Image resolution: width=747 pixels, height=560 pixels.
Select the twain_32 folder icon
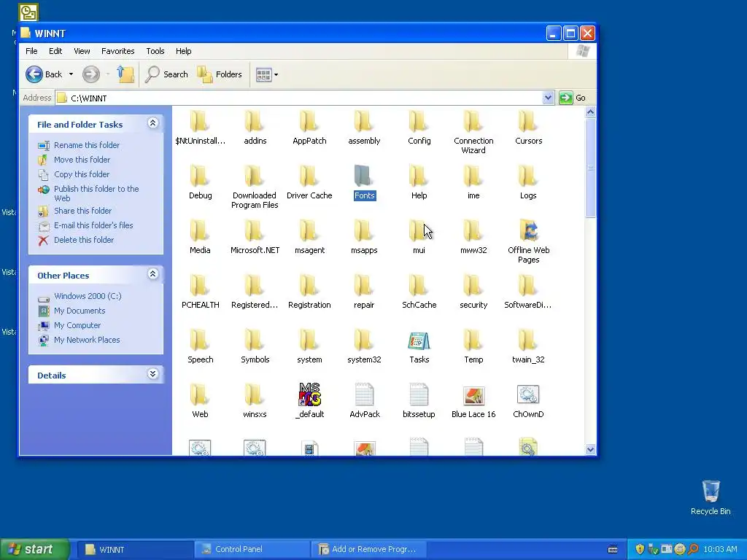pos(528,340)
